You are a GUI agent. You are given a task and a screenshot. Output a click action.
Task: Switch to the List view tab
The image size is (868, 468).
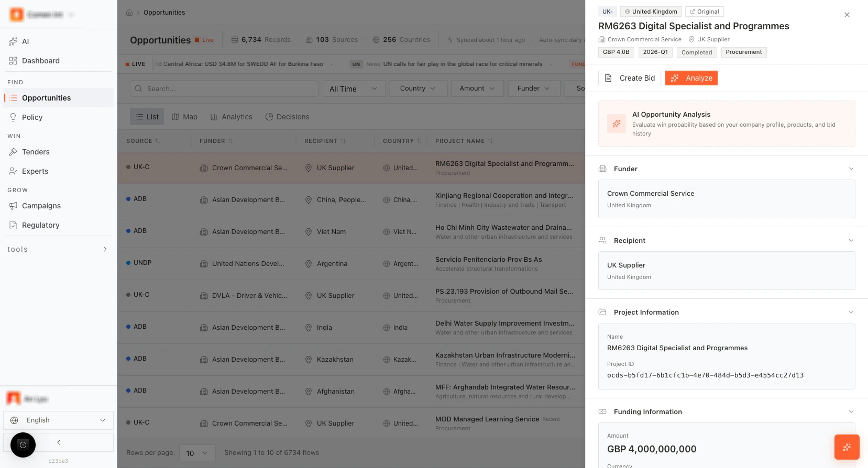[x=147, y=117]
